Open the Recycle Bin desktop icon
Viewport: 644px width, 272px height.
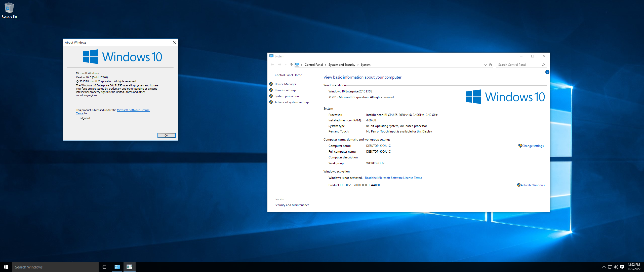pyautogui.click(x=9, y=10)
